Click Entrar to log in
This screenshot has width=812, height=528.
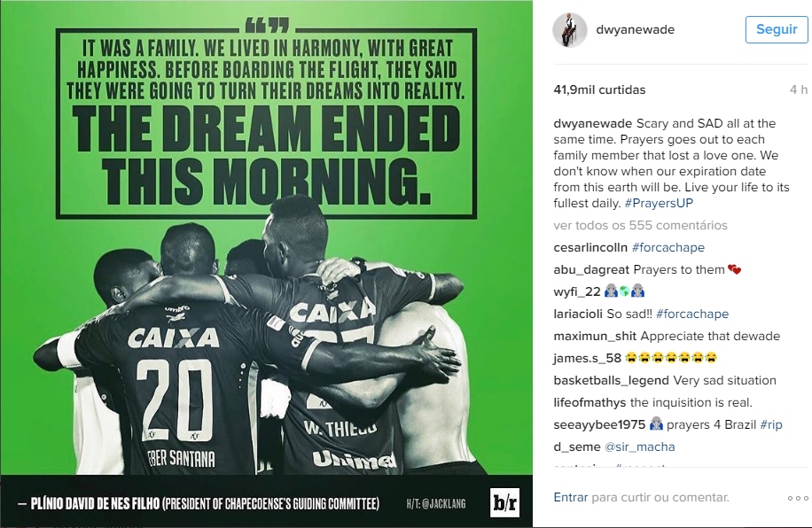pos(571,498)
